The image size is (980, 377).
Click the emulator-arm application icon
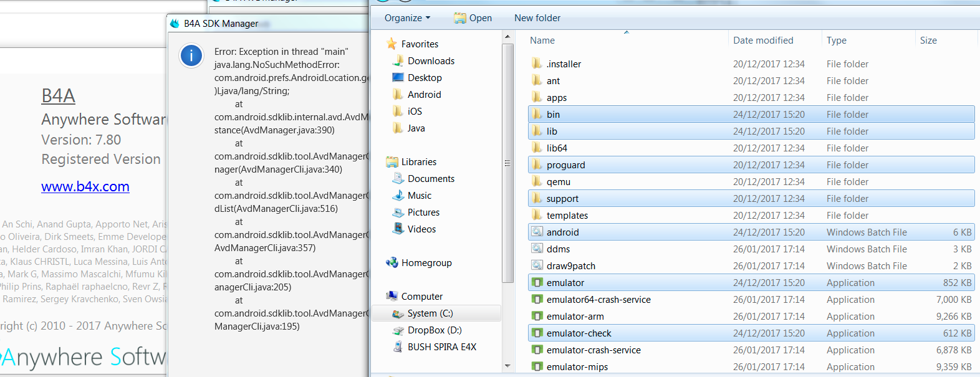coord(537,316)
